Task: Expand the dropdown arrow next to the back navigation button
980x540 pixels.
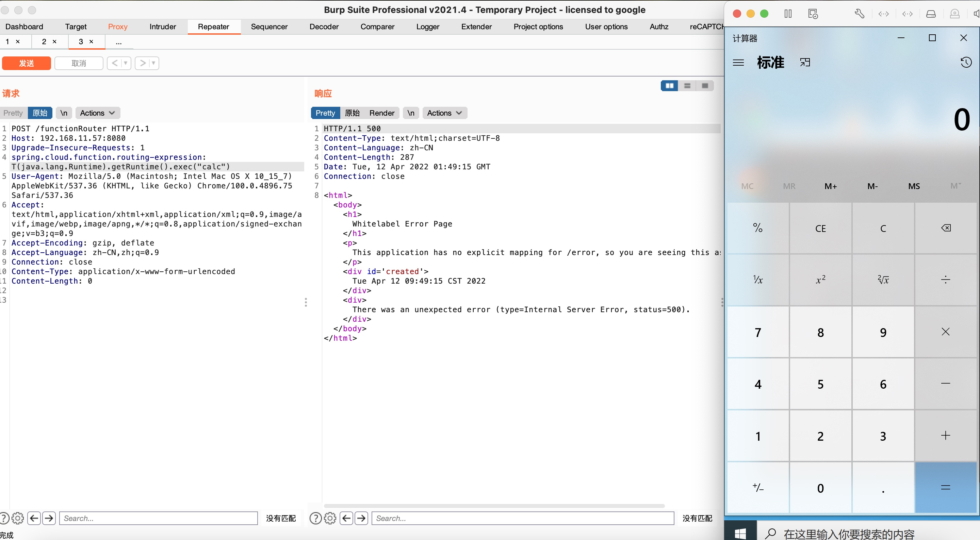Action: coord(125,63)
